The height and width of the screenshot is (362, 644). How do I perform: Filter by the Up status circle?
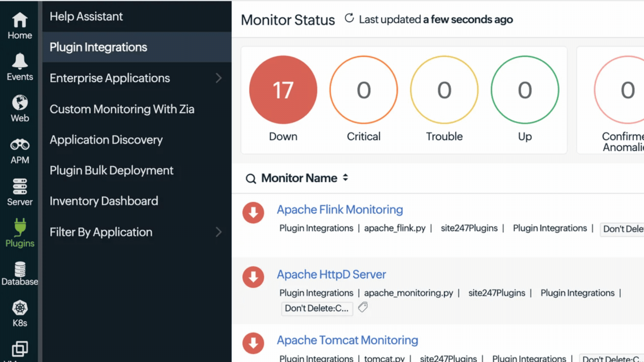525,90
